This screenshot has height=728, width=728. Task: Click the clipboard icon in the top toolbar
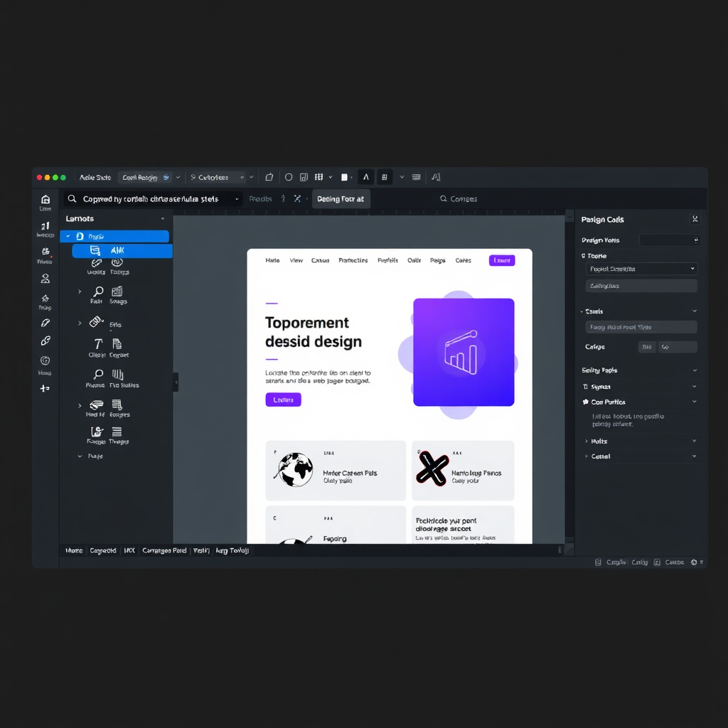tap(269, 177)
